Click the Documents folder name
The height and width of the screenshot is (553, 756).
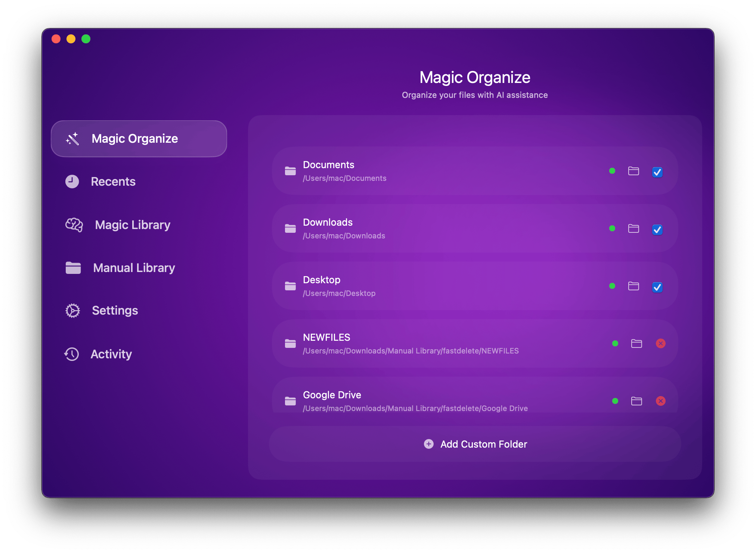(329, 165)
